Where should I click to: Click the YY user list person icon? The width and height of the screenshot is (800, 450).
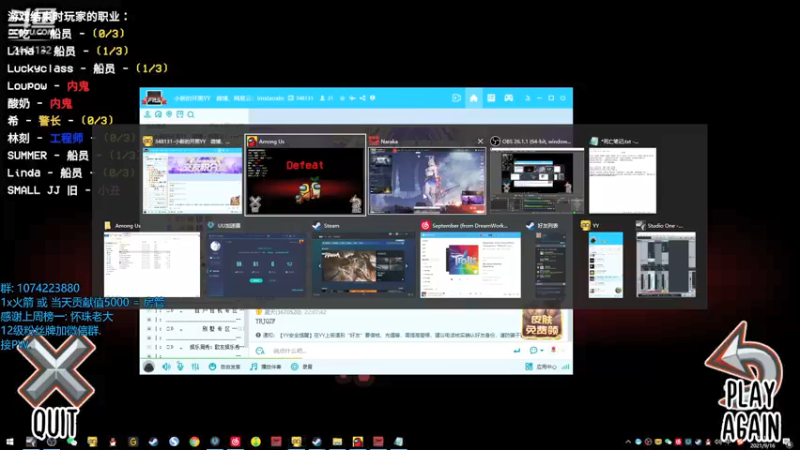147,114
